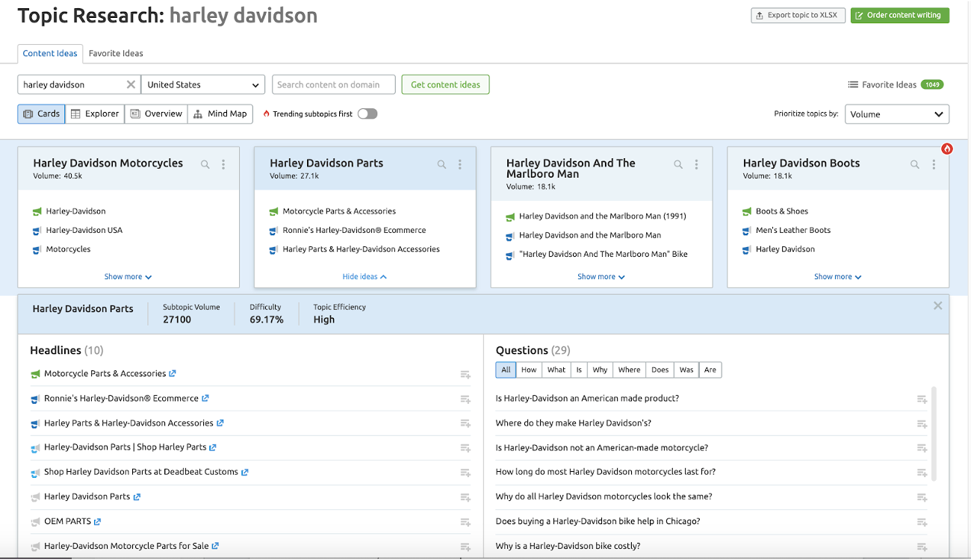Image resolution: width=971 pixels, height=560 pixels.
Task: Filter questions by How
Action: click(529, 370)
